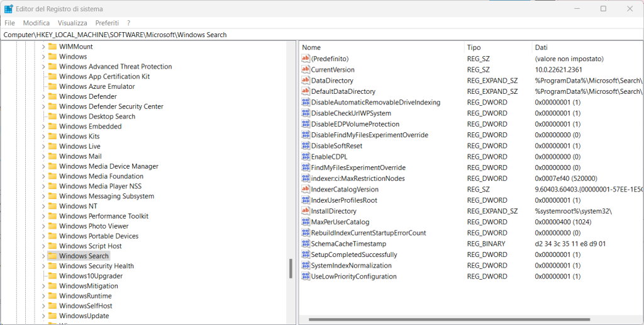Viewport: 644px width, 325px height.
Task: Click the folder icon of Windows Search key
Action: (x=52, y=256)
